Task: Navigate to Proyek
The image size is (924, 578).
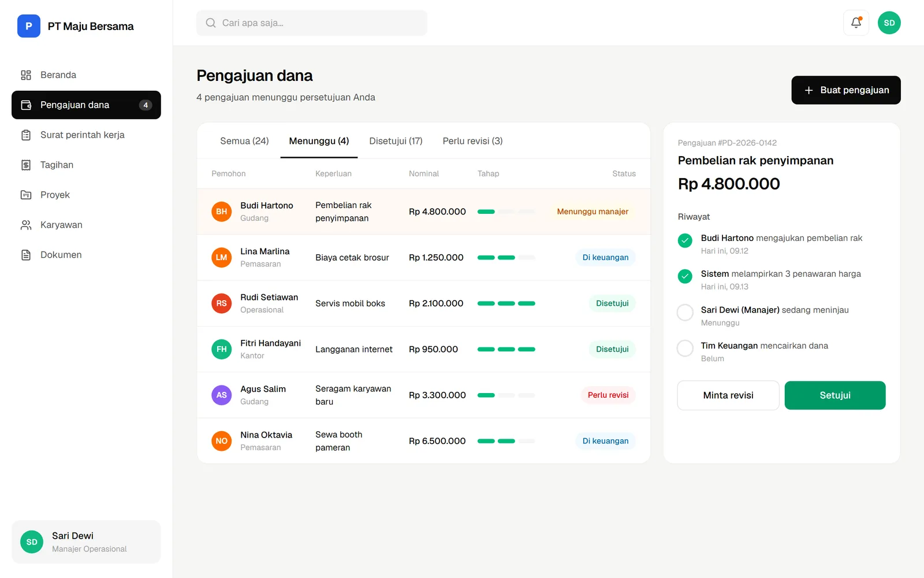Action: pos(86,195)
